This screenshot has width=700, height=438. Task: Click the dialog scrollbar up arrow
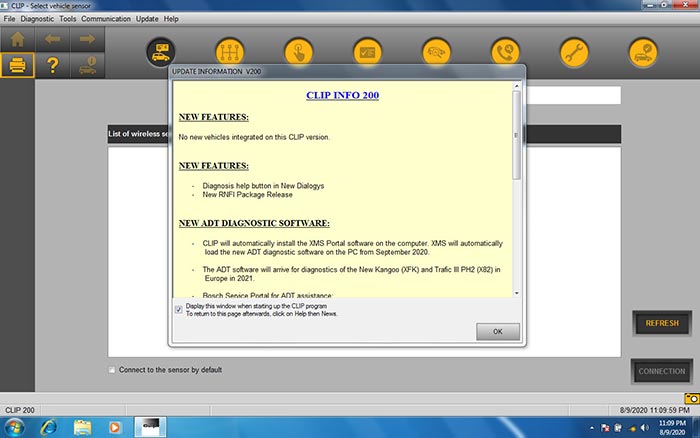pos(517,86)
